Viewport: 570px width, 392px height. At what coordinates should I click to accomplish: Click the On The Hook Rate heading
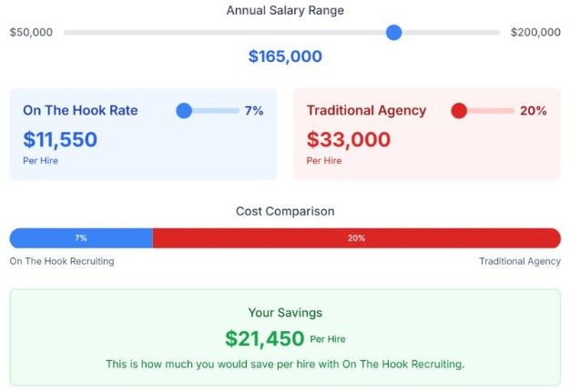pyautogui.click(x=80, y=111)
